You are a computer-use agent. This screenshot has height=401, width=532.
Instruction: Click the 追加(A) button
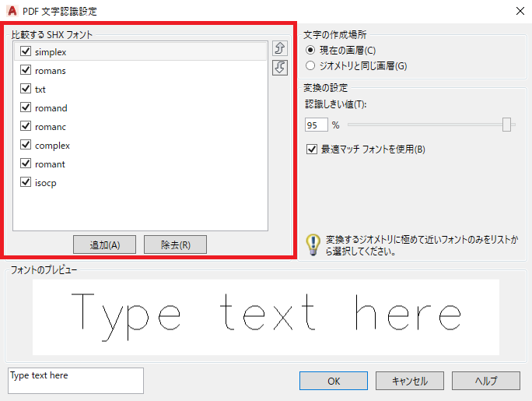104,244
